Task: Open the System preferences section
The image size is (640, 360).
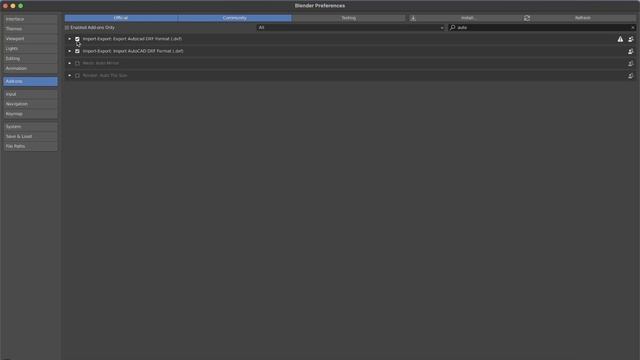Action: (x=30, y=127)
